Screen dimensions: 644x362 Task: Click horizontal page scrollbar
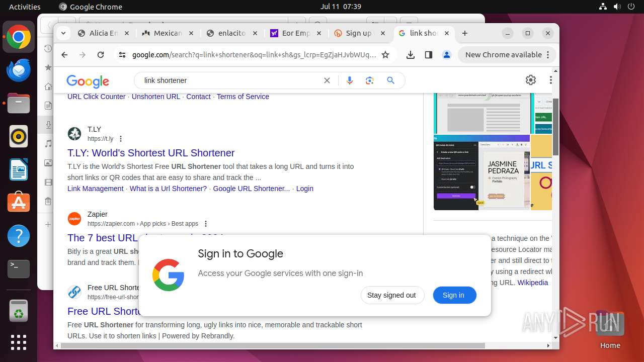pyautogui.click(x=273, y=345)
